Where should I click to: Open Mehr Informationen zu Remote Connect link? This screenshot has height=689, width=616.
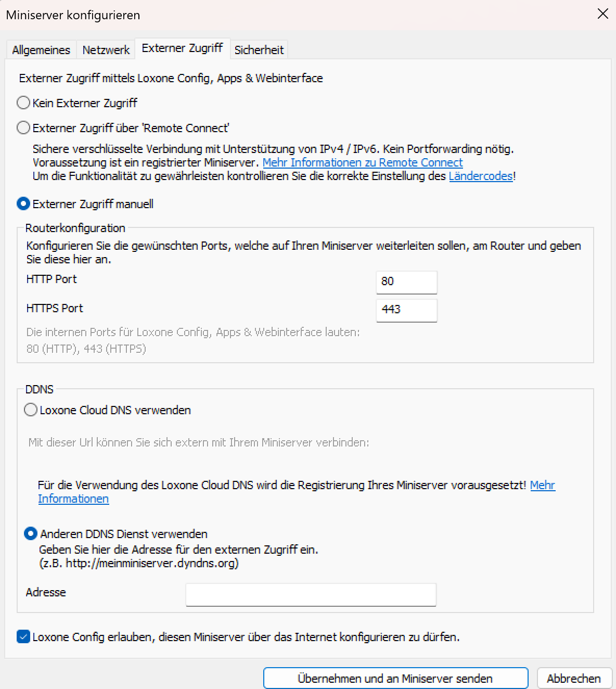tap(363, 162)
